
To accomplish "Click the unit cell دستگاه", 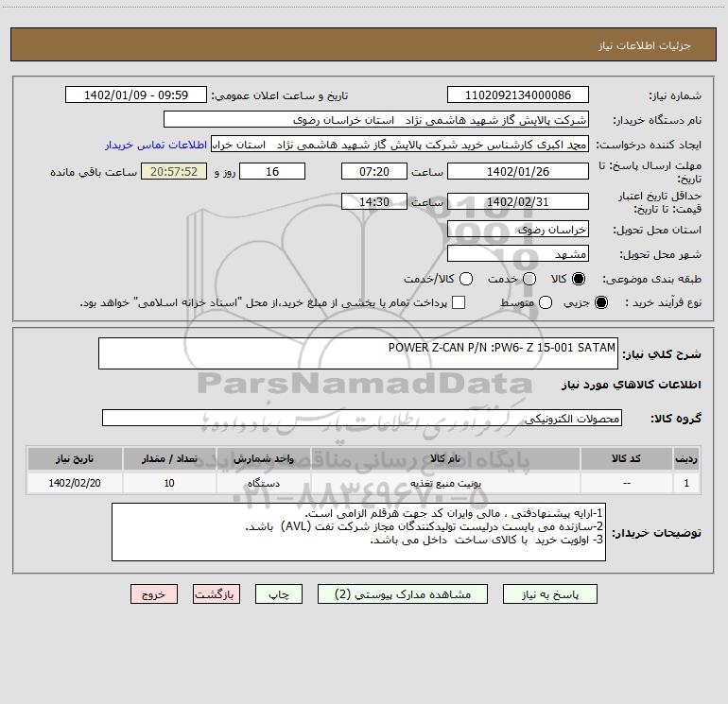I will tap(263, 483).
